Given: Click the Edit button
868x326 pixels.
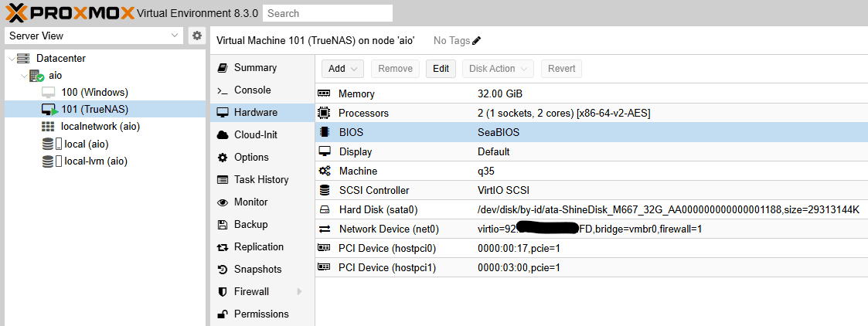Looking at the screenshot, I should 441,69.
